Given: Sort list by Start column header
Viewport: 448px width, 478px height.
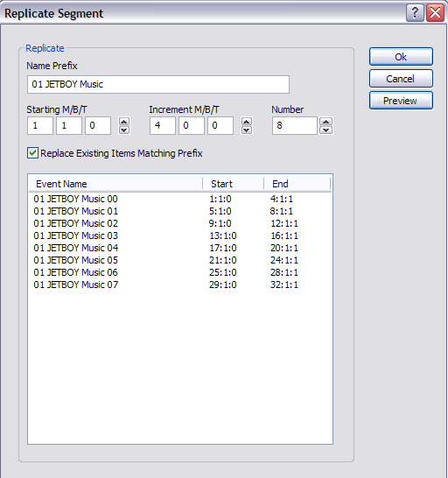Looking at the screenshot, I should (233, 184).
